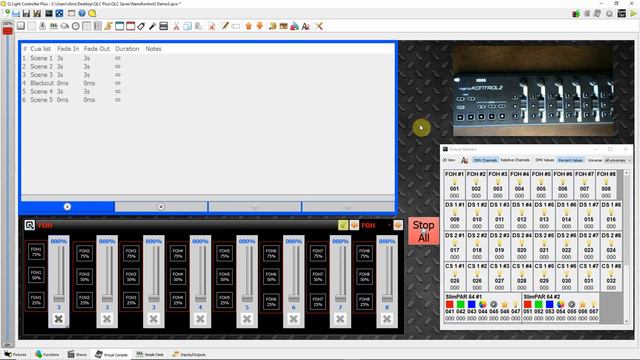This screenshot has height=360, width=640.
Task: Click the red Delete widget icon
Action: coord(211,26)
